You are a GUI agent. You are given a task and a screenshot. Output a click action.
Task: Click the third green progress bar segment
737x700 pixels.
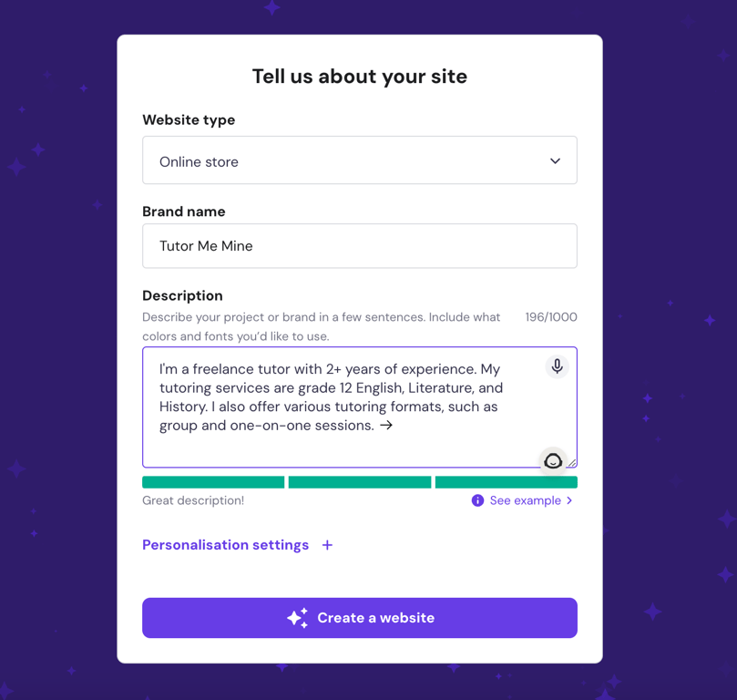[506, 481]
